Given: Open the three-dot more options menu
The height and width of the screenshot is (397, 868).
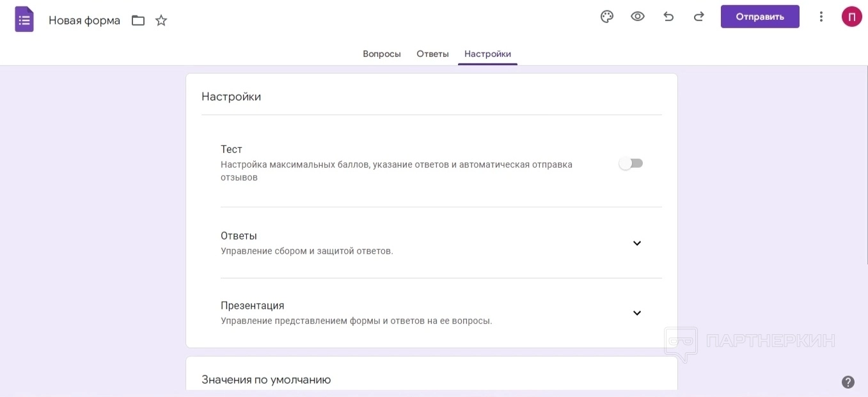Looking at the screenshot, I should pos(821,17).
